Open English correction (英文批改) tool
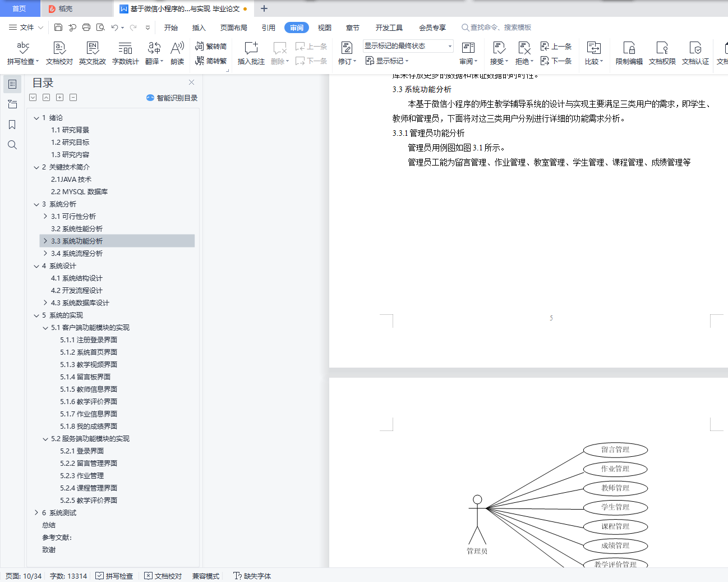728x582 pixels. 93,53
